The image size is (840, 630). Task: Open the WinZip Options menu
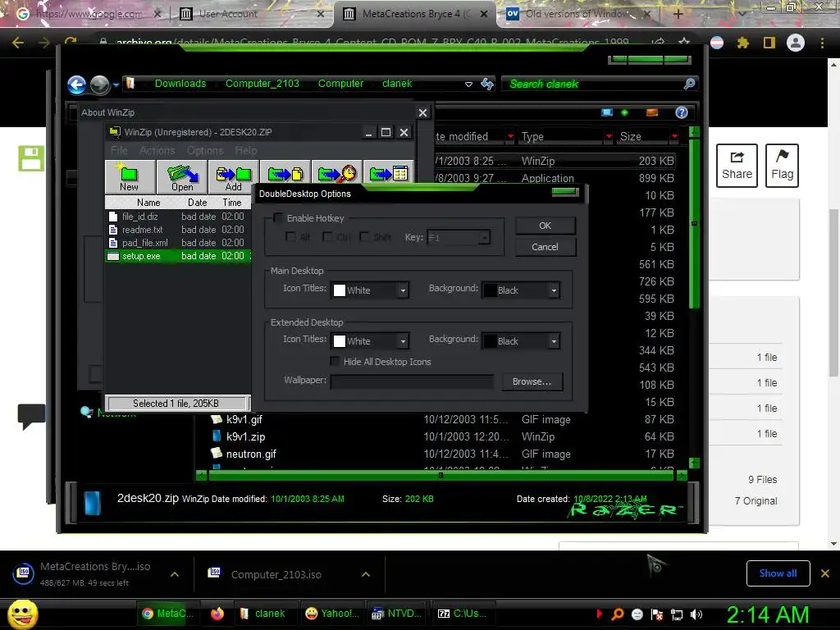205,151
